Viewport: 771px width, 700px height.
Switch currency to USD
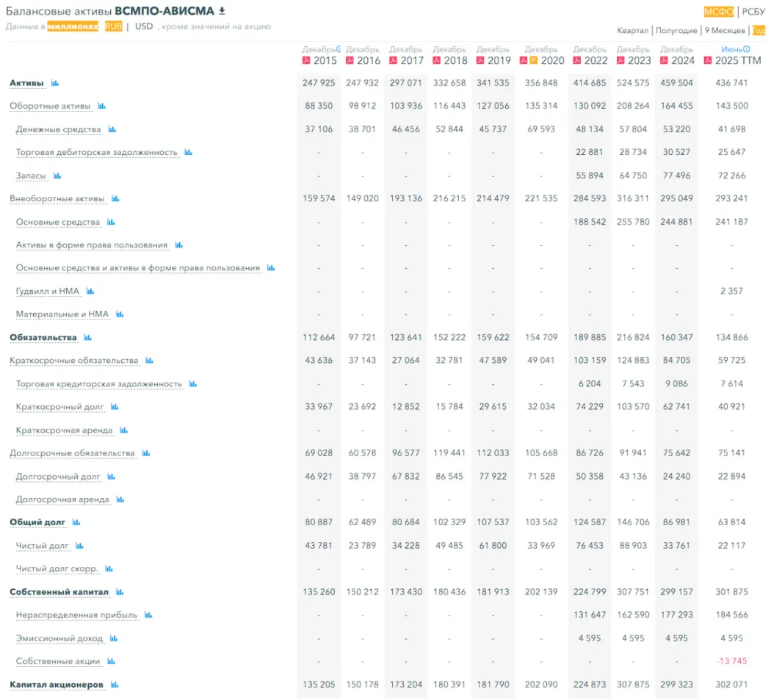point(144,26)
